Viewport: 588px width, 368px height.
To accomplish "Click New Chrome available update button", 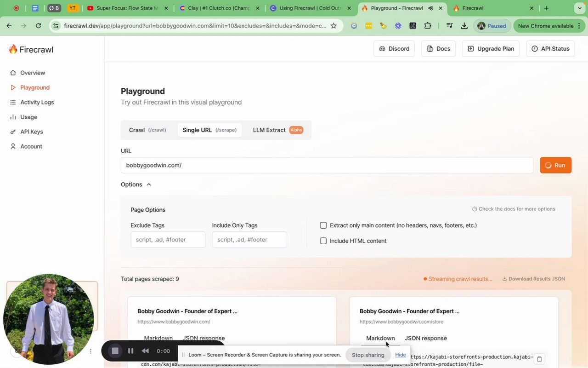I will click(548, 26).
